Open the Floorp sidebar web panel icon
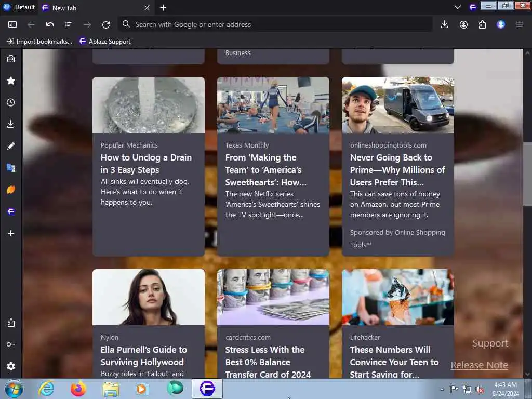 click(11, 212)
